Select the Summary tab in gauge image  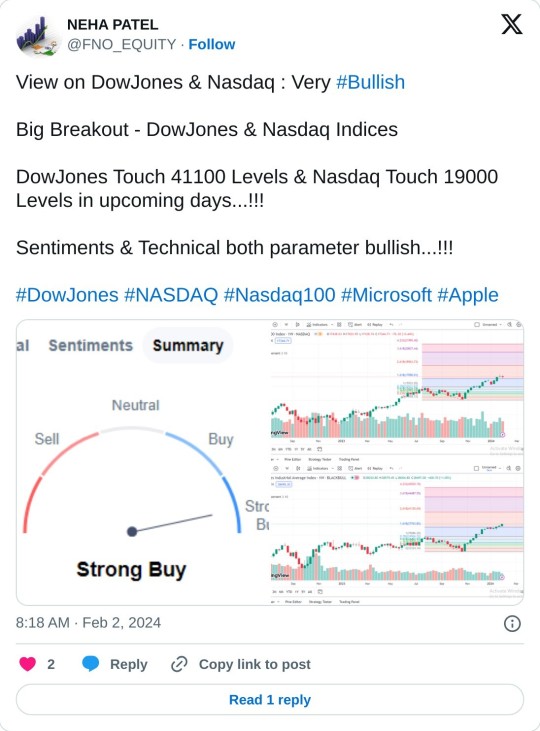pos(188,345)
